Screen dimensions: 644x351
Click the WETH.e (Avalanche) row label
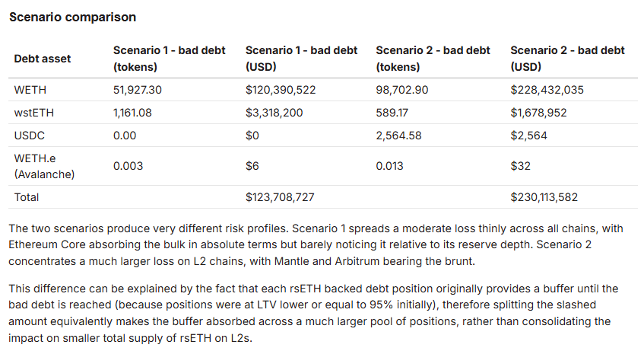coord(44,166)
